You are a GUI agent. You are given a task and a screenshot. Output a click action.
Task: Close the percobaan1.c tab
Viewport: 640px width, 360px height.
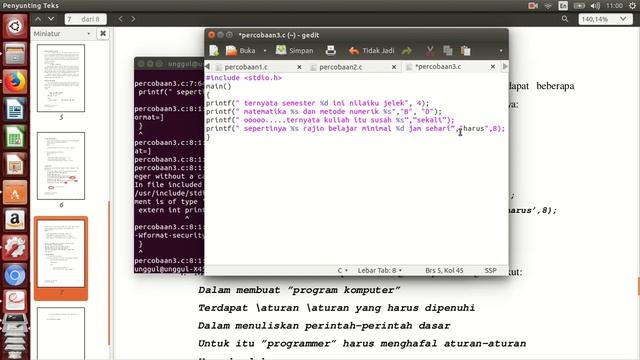click(299, 67)
